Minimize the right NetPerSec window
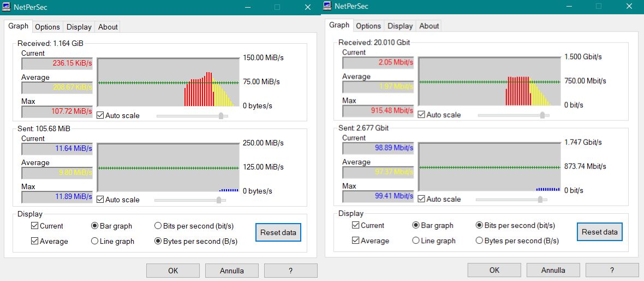Image resolution: width=644 pixels, height=281 pixels. pos(569,6)
